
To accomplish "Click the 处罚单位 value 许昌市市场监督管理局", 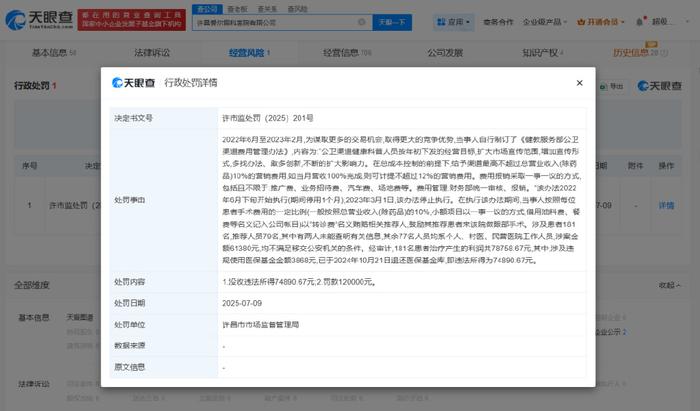I will (260, 325).
